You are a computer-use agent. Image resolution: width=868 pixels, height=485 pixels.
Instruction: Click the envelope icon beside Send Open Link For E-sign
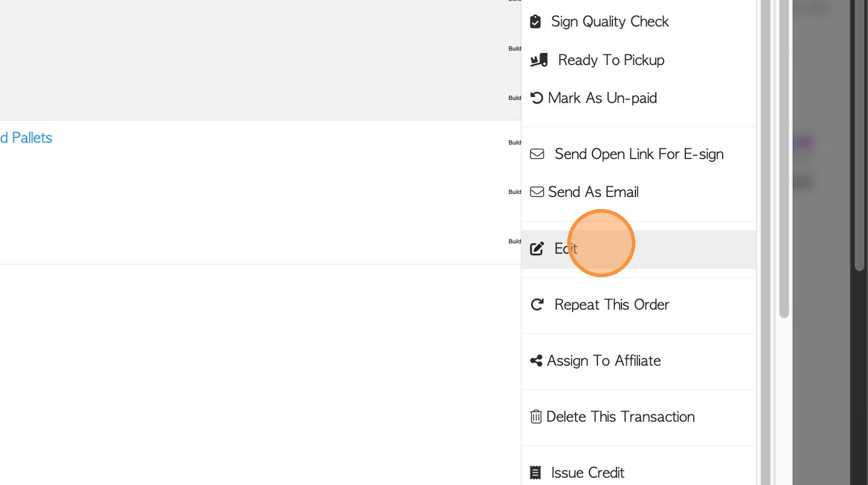[536, 154]
